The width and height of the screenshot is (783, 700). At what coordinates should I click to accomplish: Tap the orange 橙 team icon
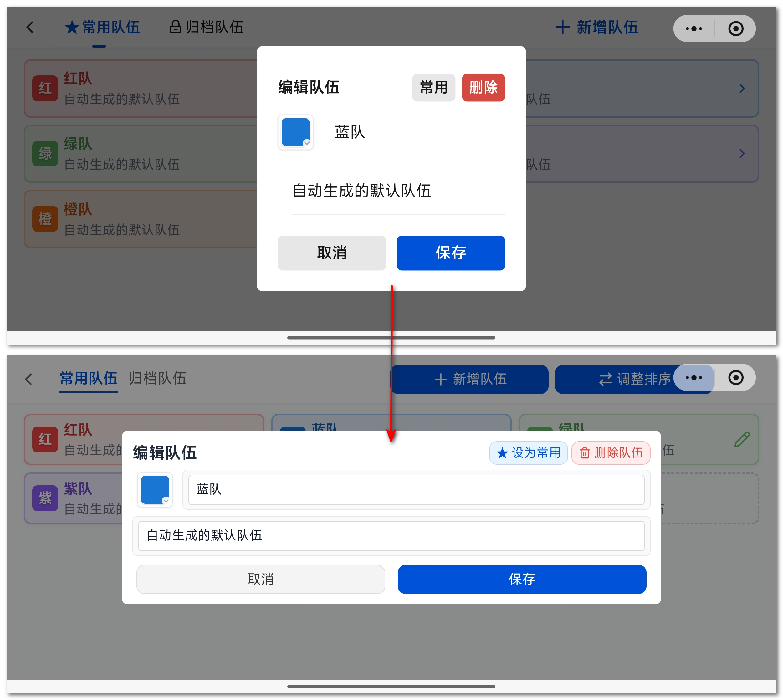pyautogui.click(x=45, y=219)
